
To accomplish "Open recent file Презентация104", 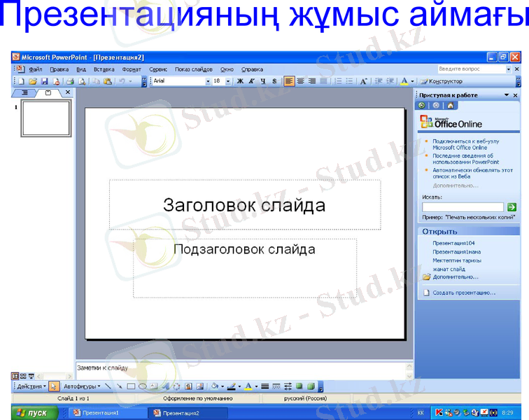I will (x=453, y=243).
